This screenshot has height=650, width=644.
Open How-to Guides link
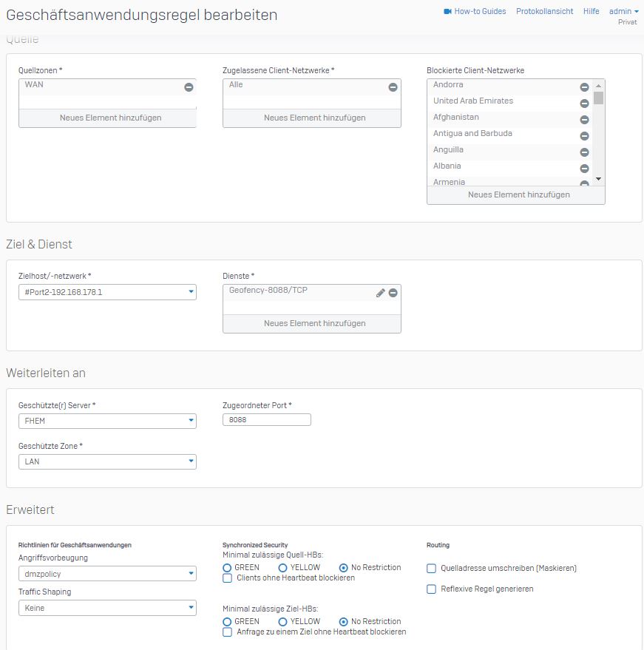point(475,12)
